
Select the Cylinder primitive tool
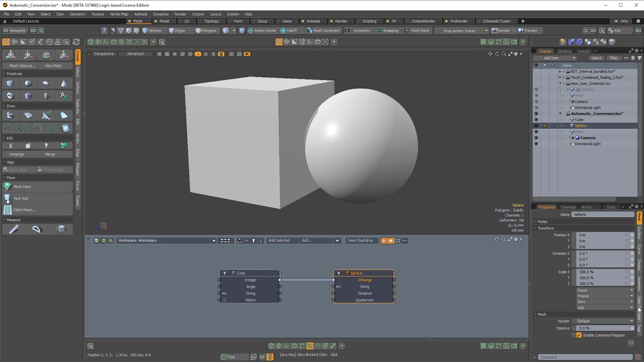[28, 96]
